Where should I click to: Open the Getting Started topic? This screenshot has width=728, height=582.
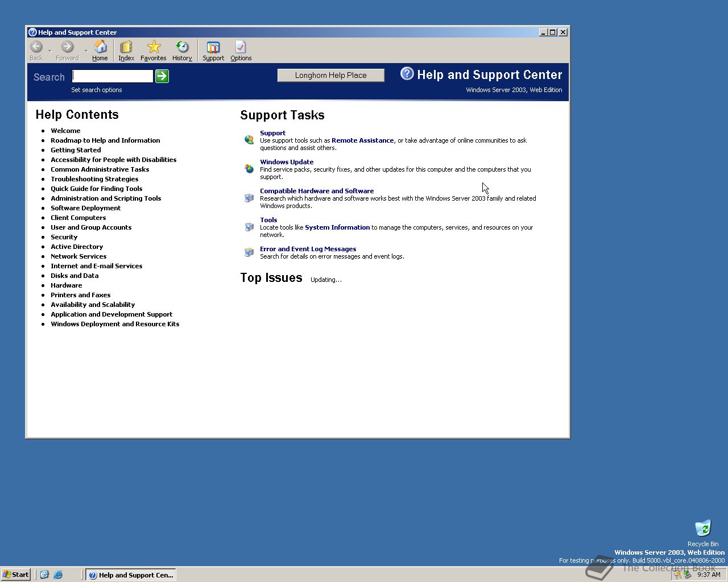click(x=76, y=150)
